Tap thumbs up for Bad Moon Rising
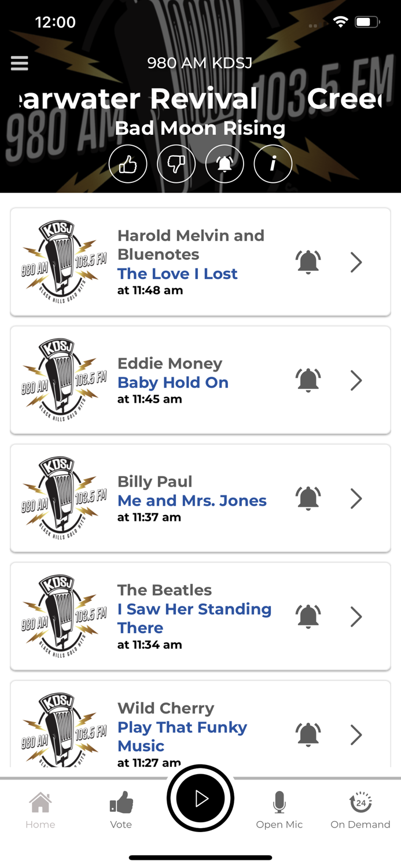The image size is (401, 868). pos(128,164)
